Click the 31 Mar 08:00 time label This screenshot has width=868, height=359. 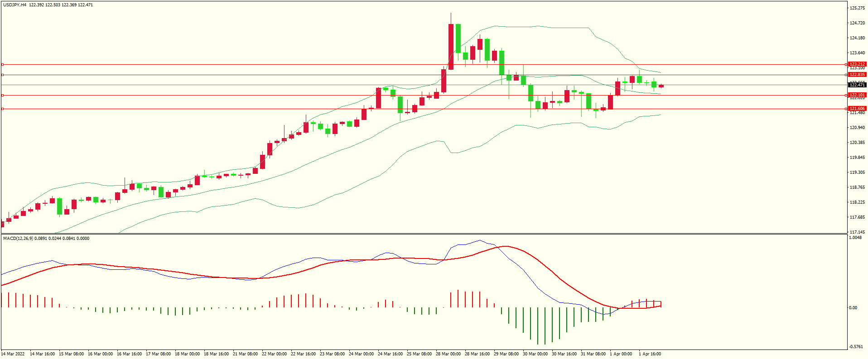[x=593, y=354]
